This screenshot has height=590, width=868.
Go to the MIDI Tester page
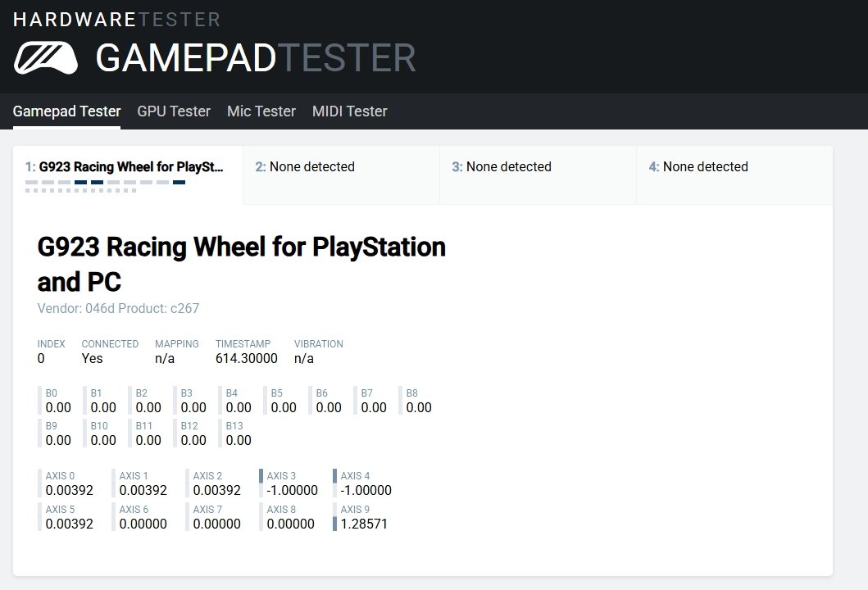tap(350, 111)
